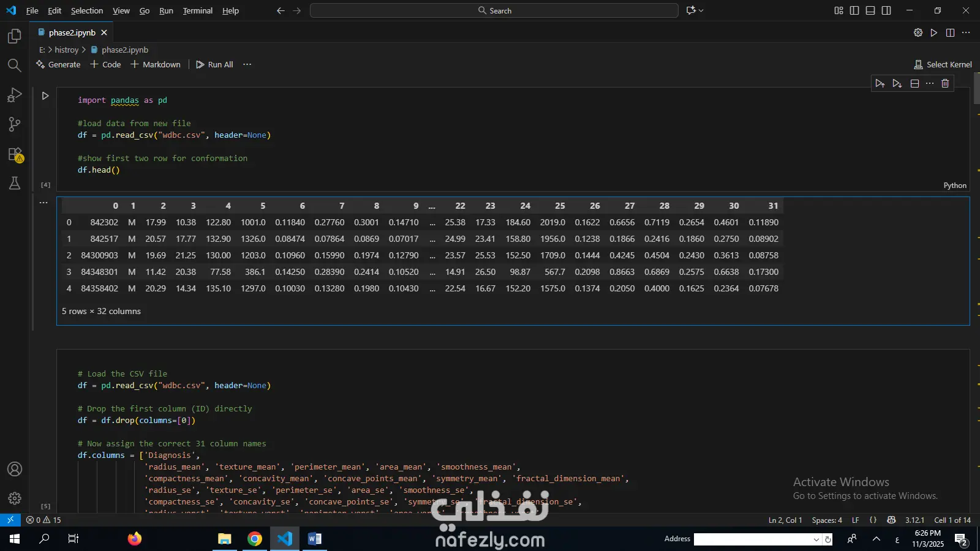The height and width of the screenshot is (551, 980).
Task: Open Microsoft Word from the taskbar
Action: pos(315,539)
